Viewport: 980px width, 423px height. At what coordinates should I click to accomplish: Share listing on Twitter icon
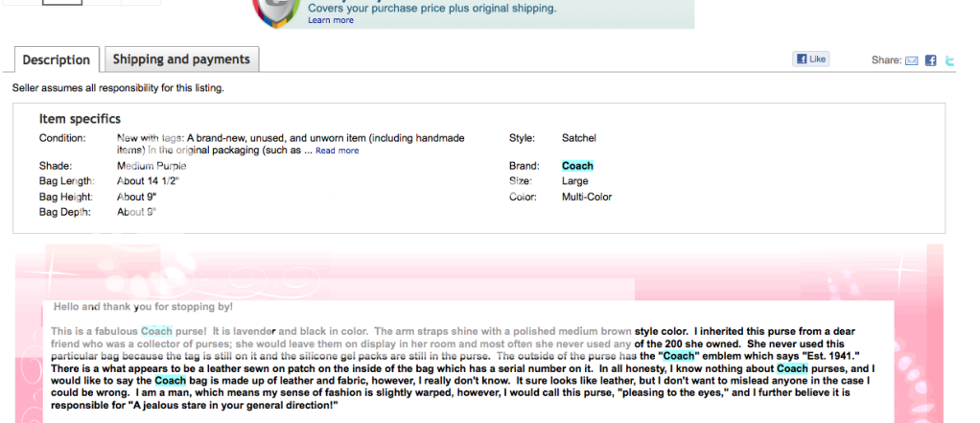pos(950,60)
